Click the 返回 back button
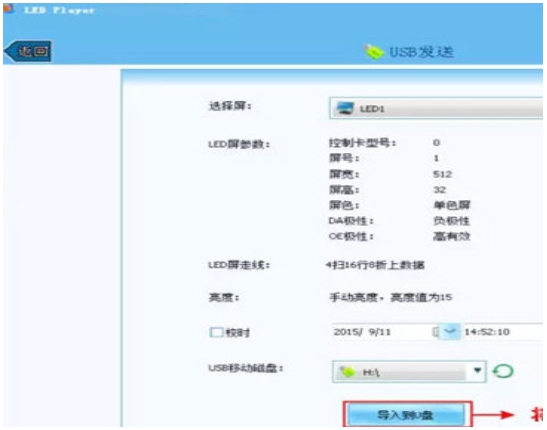Screen dimensions: 547x430 (28, 52)
